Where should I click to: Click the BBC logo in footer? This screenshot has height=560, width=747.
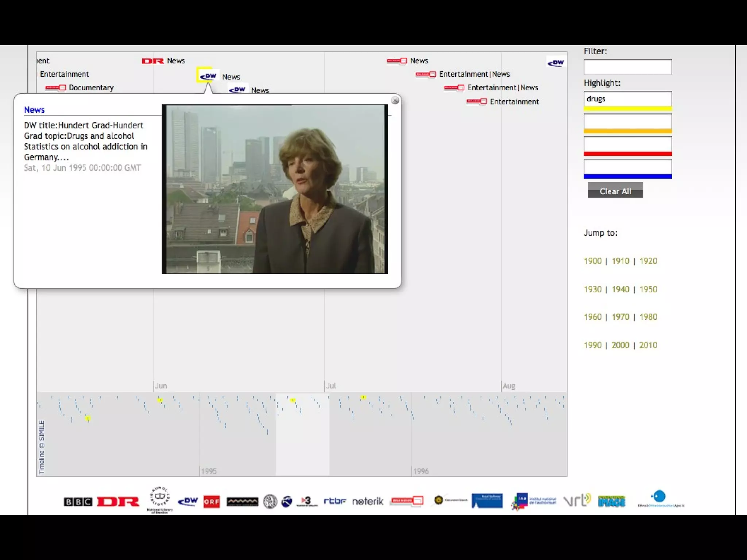point(78,502)
